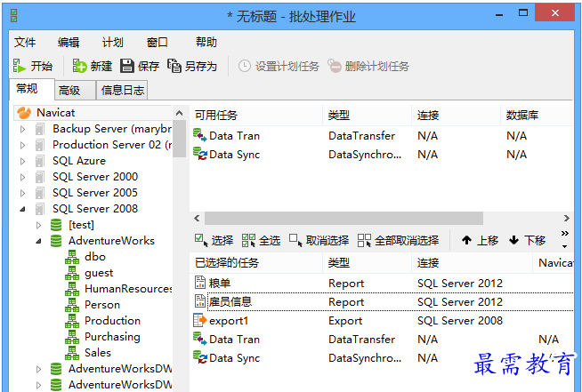Viewport: 582px width, 392px height.
Task: Click the 全选 (Select All) checkbox button
Action: click(x=261, y=240)
